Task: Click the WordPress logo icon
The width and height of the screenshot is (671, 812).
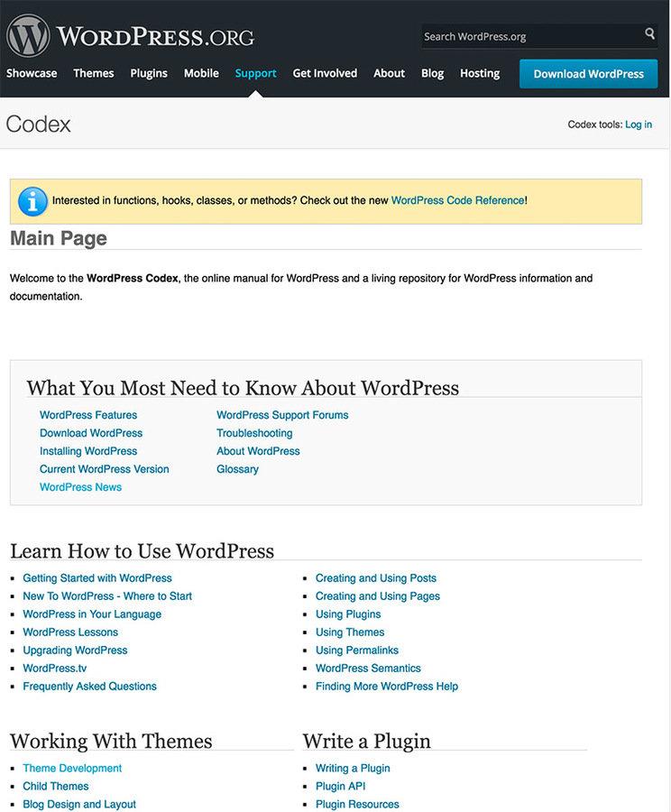Action: (28, 35)
